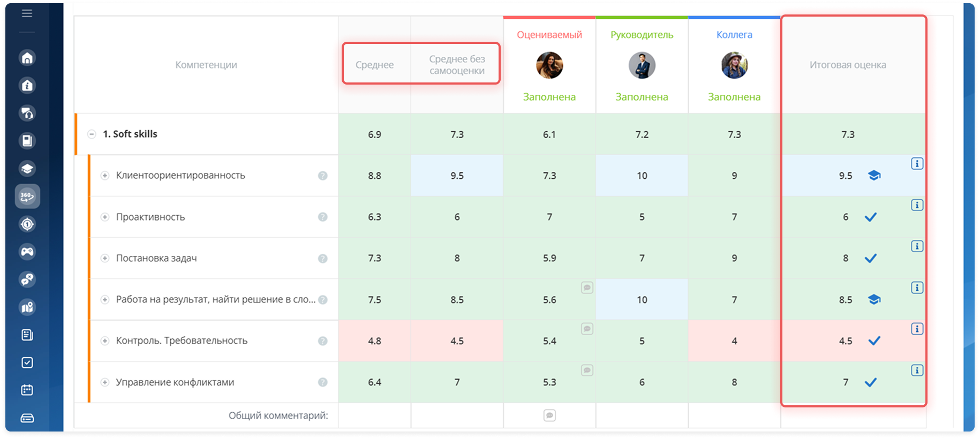
Task: Toggle checkmark next to Постановка задач final score
Action: [x=871, y=258]
